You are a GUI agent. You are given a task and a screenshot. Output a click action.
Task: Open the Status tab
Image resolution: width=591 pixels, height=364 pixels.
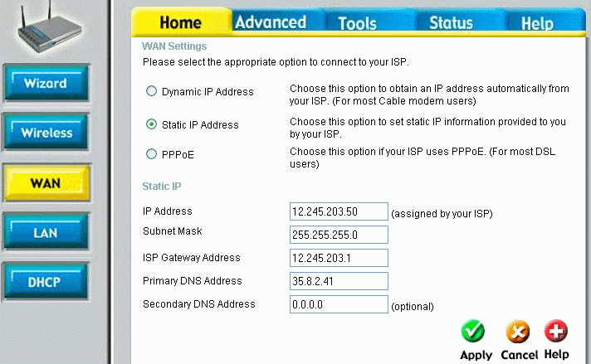451,23
